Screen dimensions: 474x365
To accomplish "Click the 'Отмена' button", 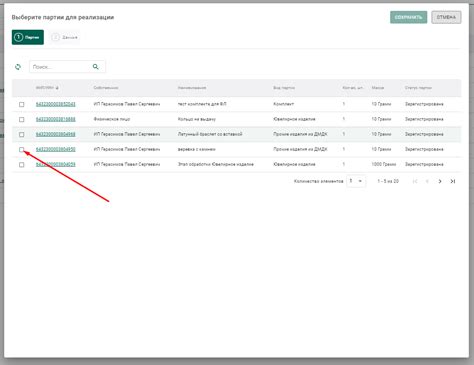I will pyautogui.click(x=446, y=17).
